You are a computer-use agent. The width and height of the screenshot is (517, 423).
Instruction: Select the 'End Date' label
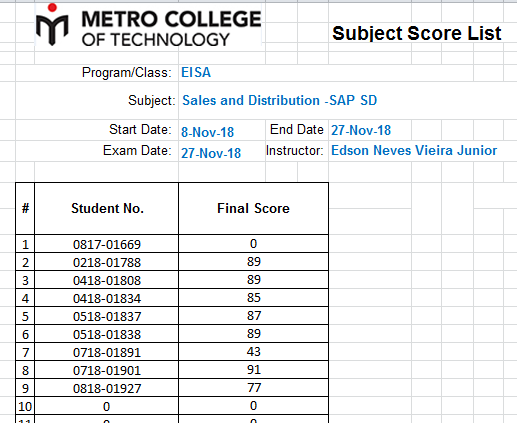coord(297,129)
